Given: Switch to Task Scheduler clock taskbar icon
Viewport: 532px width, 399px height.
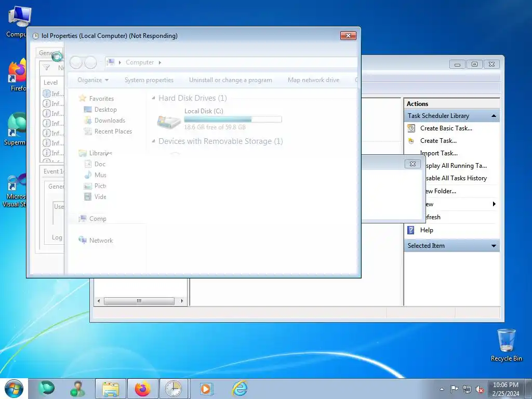Looking at the screenshot, I should pyautogui.click(x=174, y=389).
